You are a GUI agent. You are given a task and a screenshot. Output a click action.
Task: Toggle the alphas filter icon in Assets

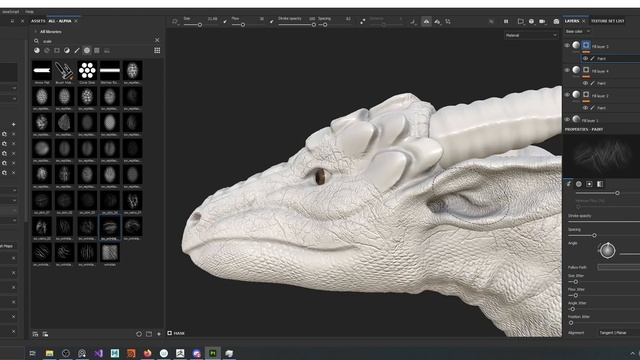pyautogui.click(x=87, y=50)
